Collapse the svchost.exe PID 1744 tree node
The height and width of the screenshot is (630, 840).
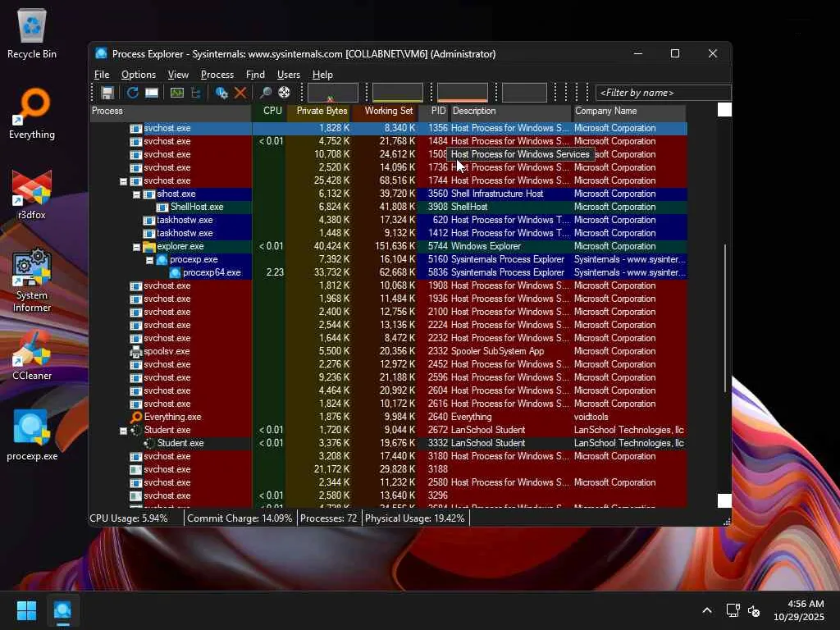click(x=123, y=181)
